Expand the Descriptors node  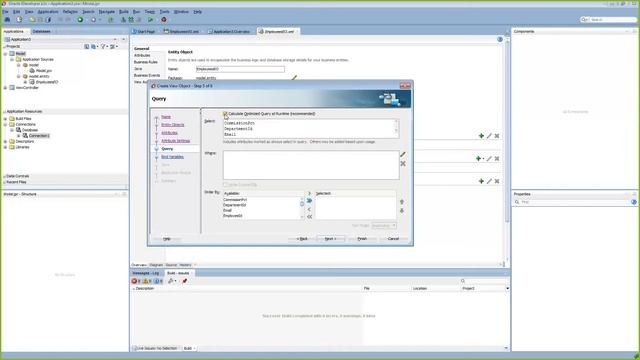pos(5,141)
